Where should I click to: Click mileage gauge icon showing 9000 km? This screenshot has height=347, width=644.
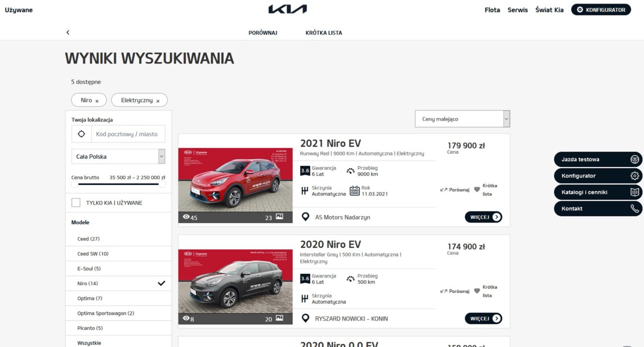351,171
